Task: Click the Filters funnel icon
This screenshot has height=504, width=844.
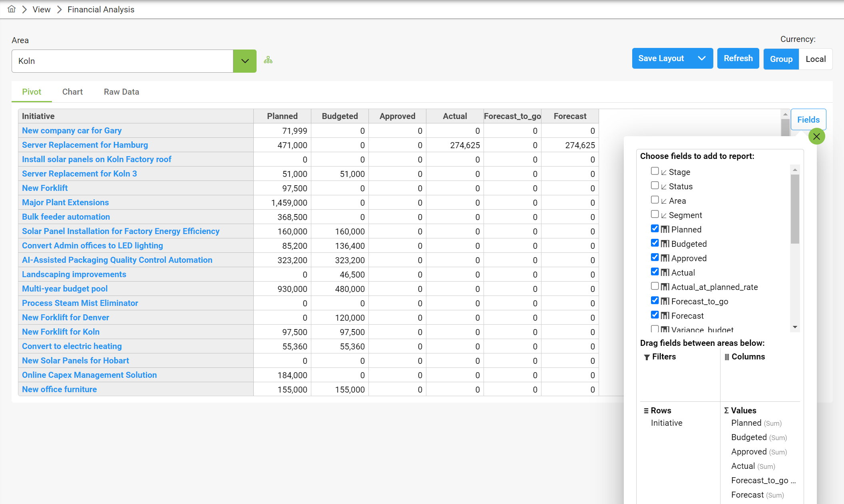Action: point(647,357)
